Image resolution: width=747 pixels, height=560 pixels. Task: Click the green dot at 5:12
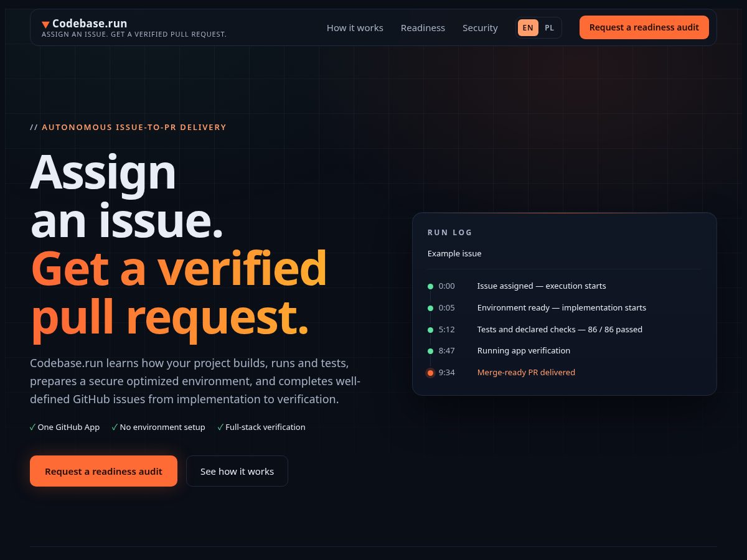430,330
